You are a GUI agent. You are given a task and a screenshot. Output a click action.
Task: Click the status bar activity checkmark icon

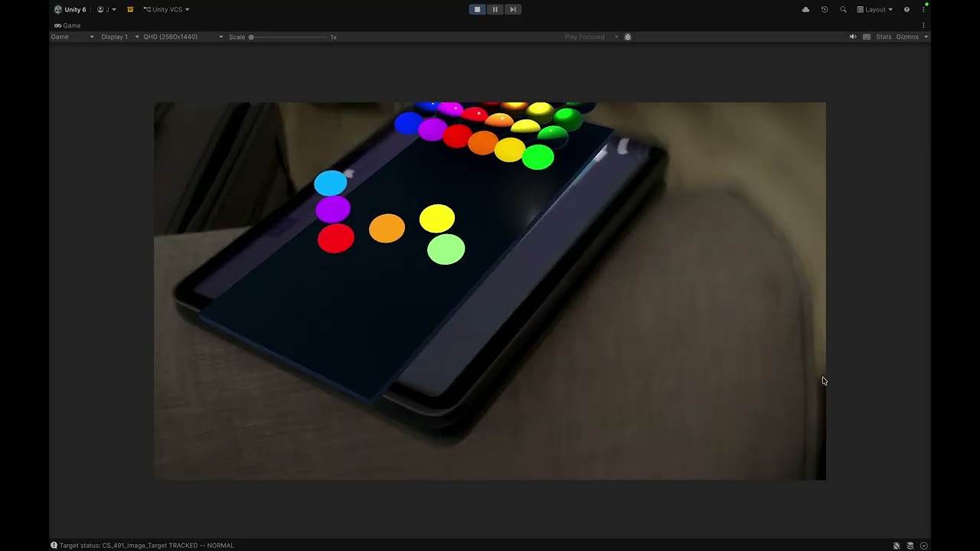point(924,546)
